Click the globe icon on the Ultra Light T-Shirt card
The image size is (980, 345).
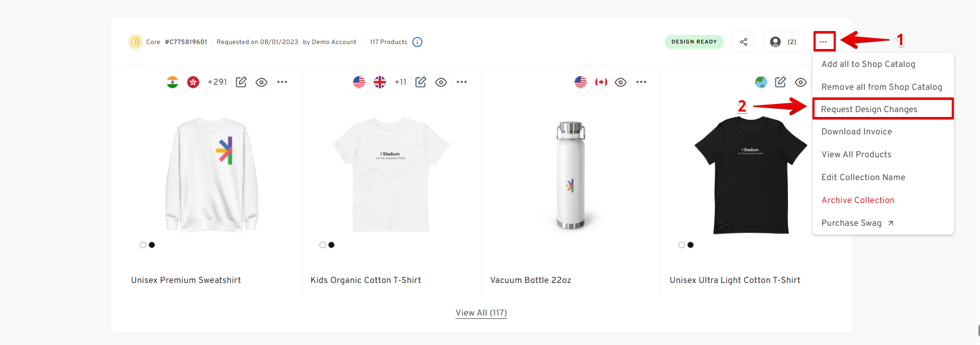point(761,82)
